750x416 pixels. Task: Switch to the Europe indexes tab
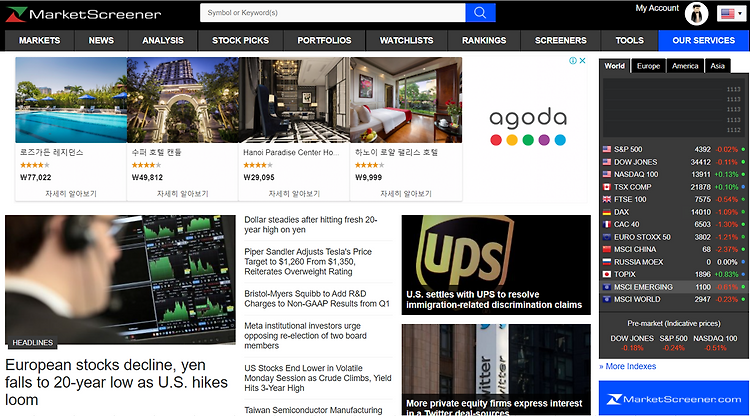tap(649, 66)
